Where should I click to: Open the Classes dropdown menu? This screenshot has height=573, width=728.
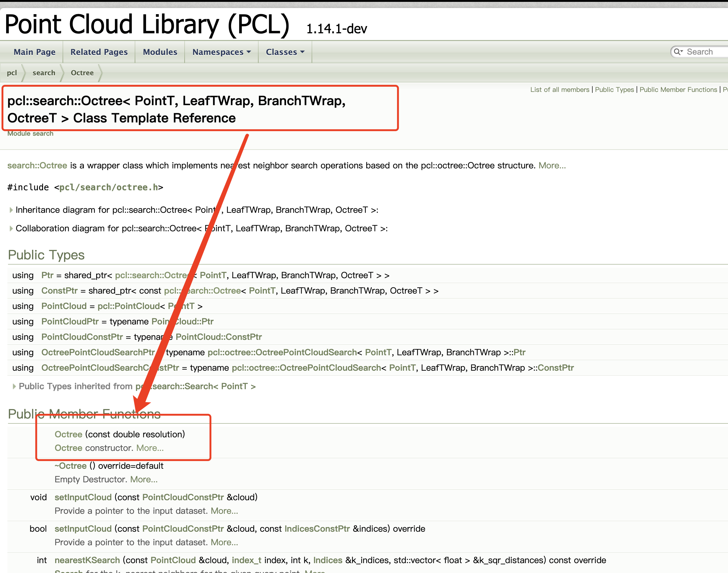tap(285, 52)
